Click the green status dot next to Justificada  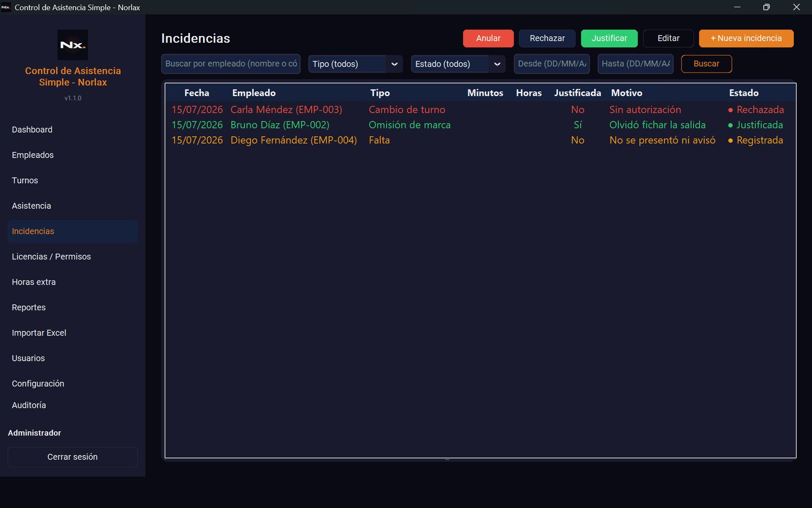730,125
